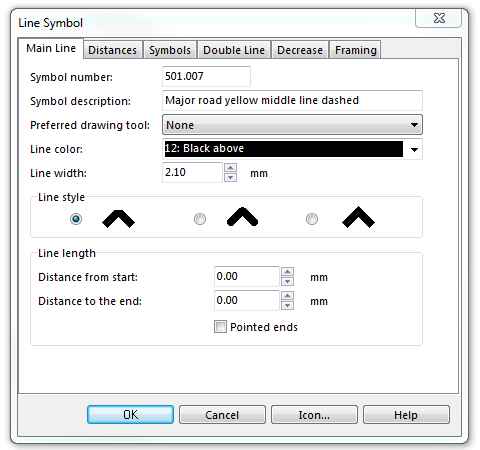Image resolution: width=480 pixels, height=450 pixels.
Task: Select the round join line style icon
Action: coord(242,217)
